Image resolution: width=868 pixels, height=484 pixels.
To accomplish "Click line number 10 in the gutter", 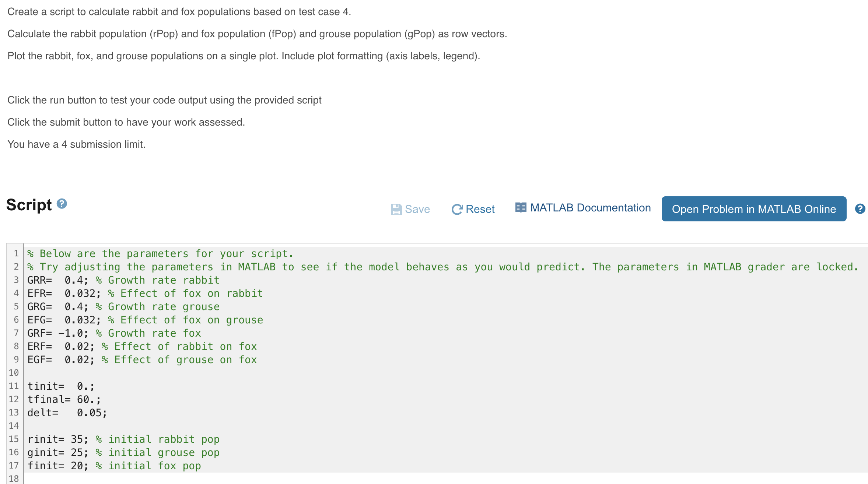I will pos(14,373).
